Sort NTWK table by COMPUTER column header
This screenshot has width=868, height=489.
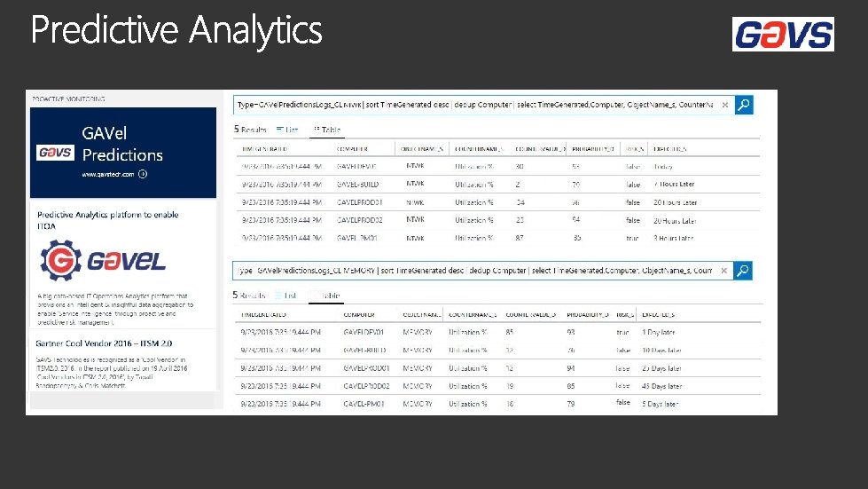352,149
